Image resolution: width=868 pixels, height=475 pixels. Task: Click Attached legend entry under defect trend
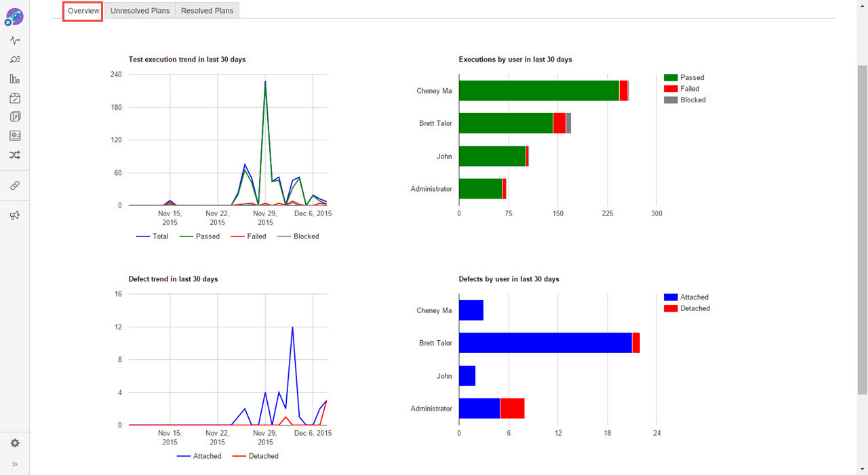point(199,456)
